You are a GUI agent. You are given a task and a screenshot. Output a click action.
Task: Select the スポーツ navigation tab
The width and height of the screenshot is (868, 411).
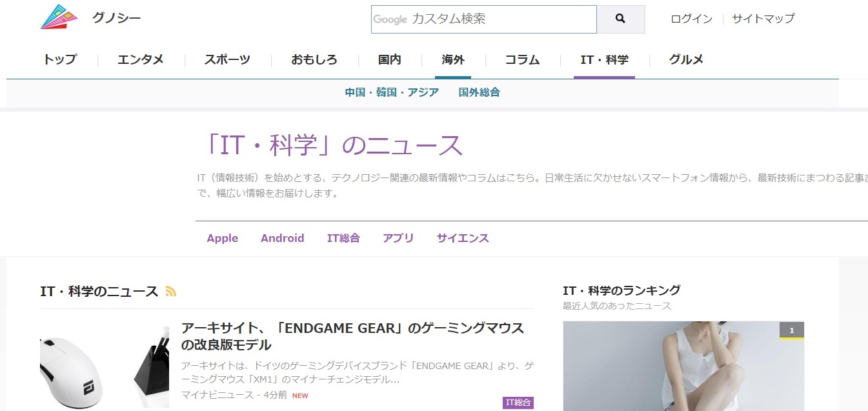pos(227,60)
